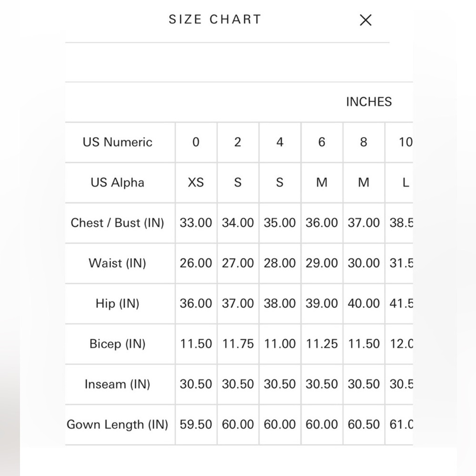Screen dimensions: 476x476
Task: Click the 29.00 waist measurement cell
Action: pos(322,263)
